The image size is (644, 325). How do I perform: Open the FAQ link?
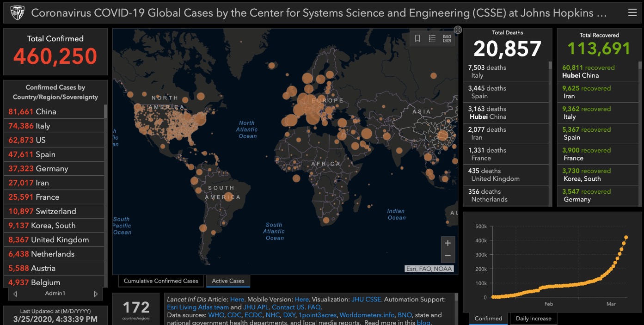[314, 307]
